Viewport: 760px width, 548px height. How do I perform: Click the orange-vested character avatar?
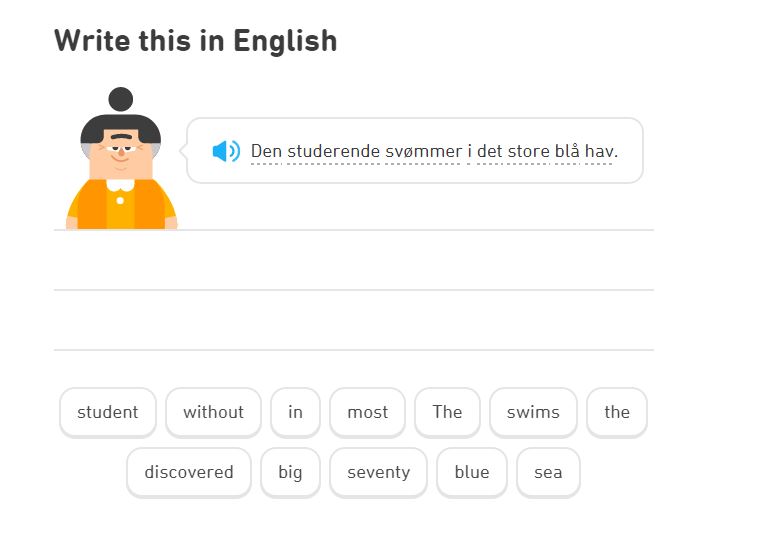click(121, 165)
